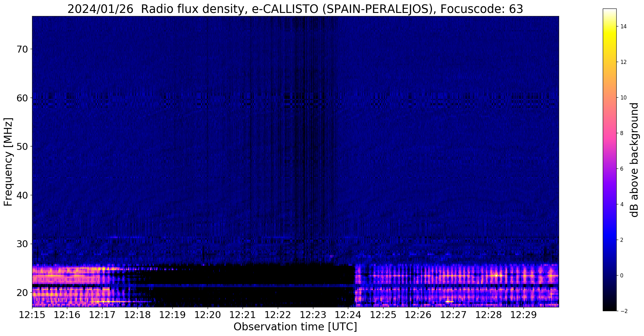Screen dimensions: 644x336
Task: Click the 70 MHz frequency tick label
Action: [x=22, y=49]
